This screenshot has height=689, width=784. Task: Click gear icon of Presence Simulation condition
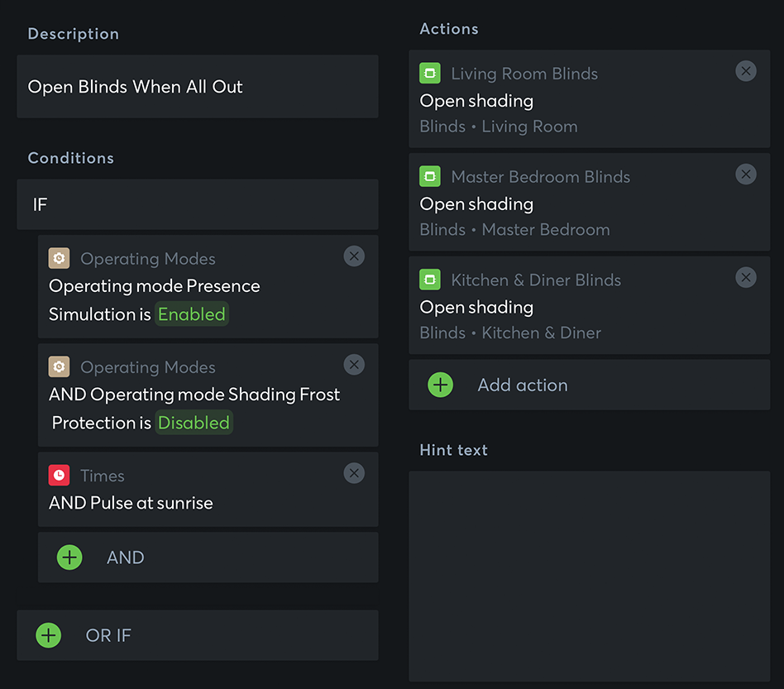59,258
